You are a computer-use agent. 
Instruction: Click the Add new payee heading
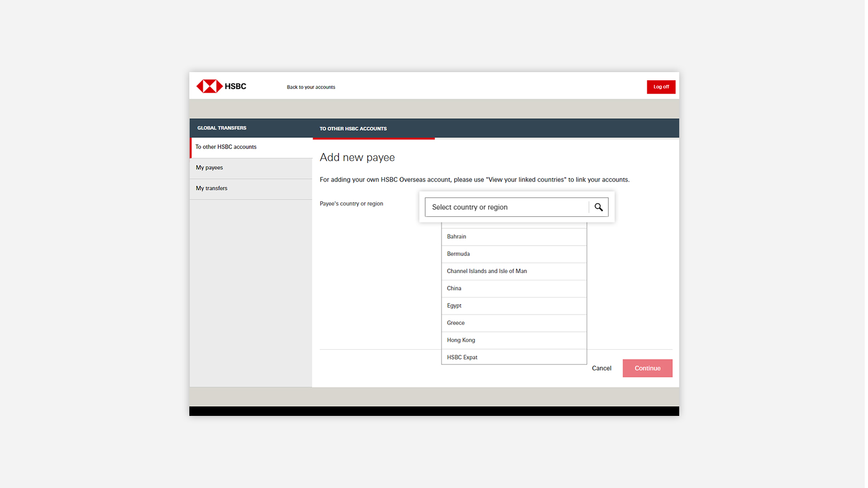(357, 158)
